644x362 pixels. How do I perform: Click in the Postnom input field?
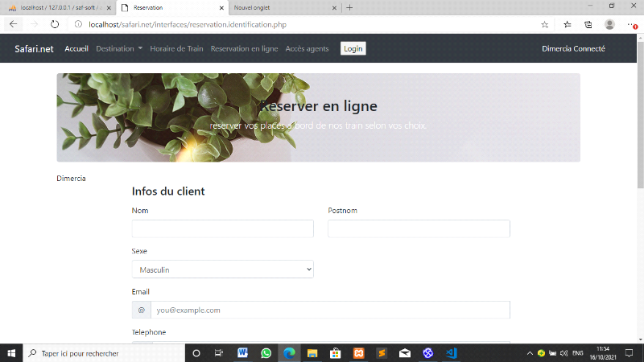419,228
